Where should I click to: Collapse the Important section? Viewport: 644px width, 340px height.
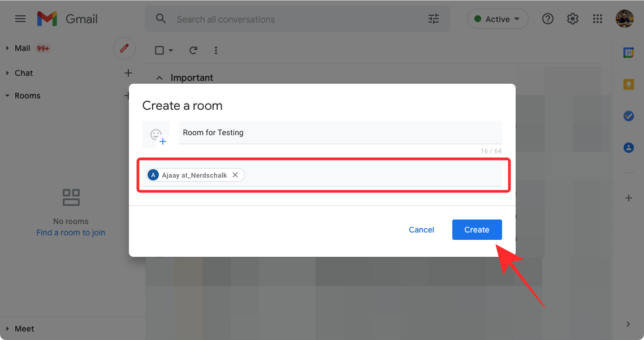click(159, 78)
